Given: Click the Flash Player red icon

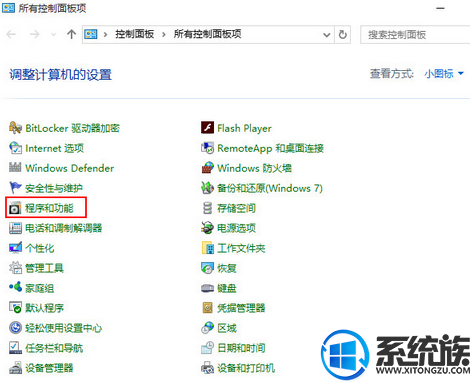Looking at the screenshot, I should click(207, 128).
